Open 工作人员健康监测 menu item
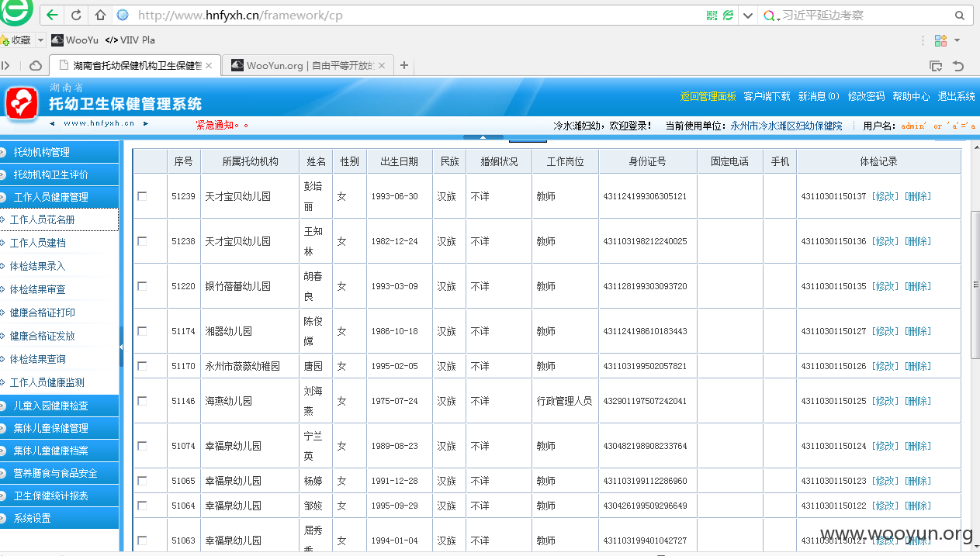 (59, 382)
